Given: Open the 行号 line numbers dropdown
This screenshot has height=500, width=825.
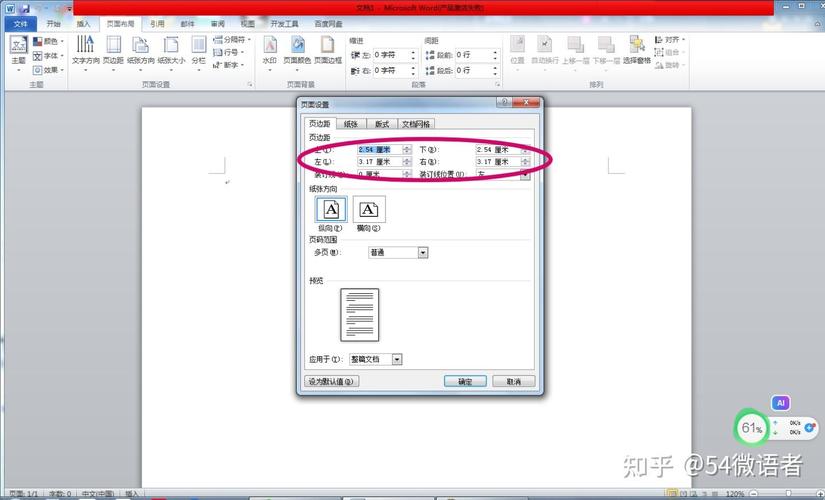Looking at the screenshot, I should 229,52.
